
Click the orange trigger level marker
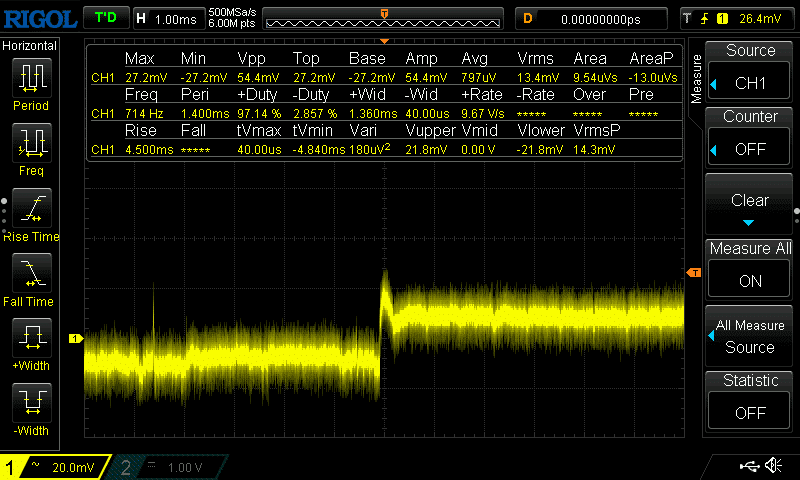pos(692,273)
